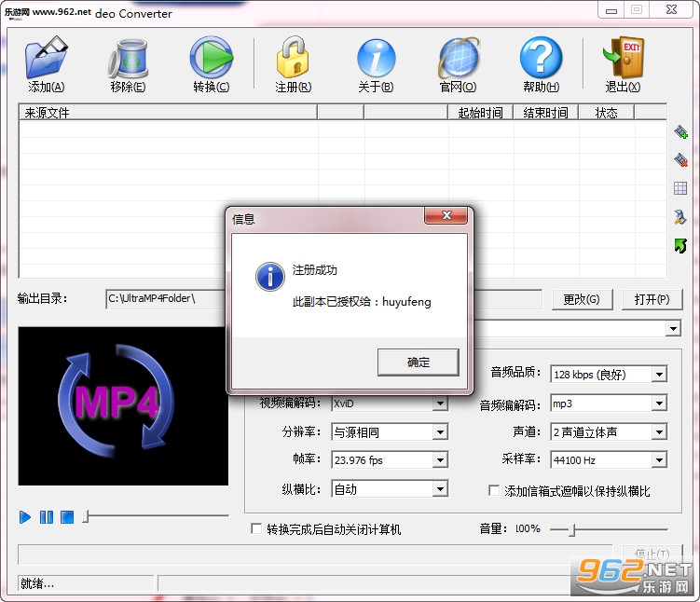Stop the preview playback
Viewport: 700px width, 602px height.
[67, 517]
